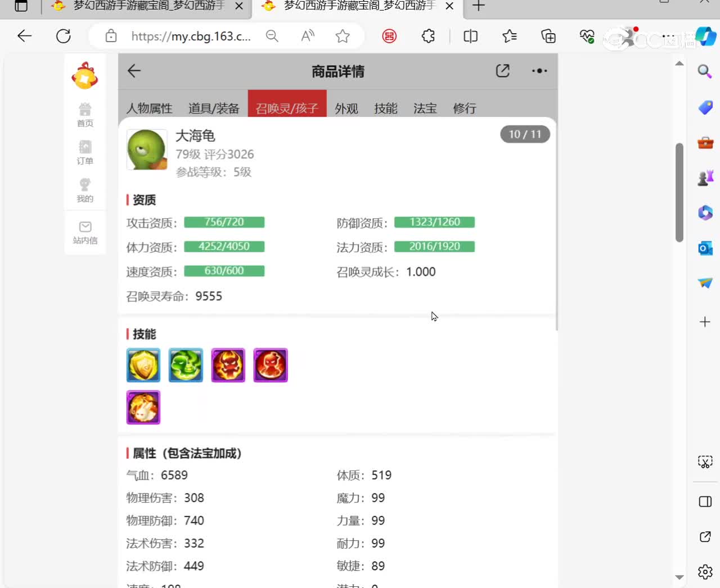The height and width of the screenshot is (588, 720).
Task: Switch to the 技能 tab
Action: [x=386, y=108]
